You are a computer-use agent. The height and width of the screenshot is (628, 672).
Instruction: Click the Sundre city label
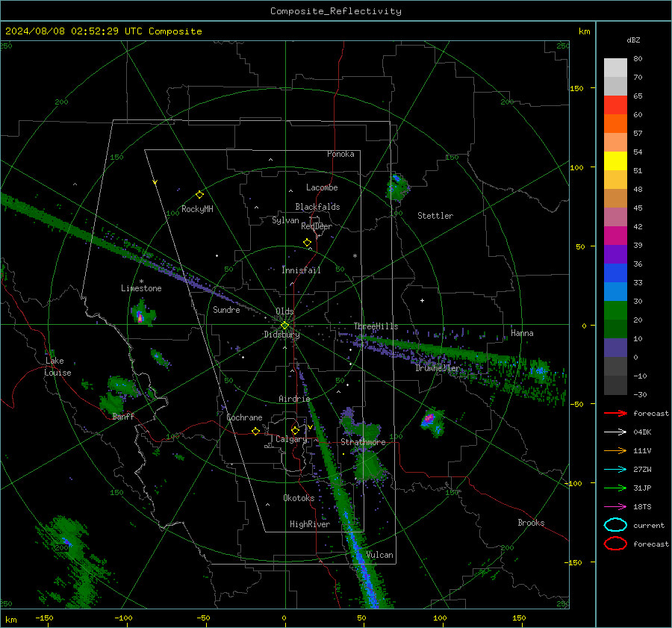[x=226, y=309]
